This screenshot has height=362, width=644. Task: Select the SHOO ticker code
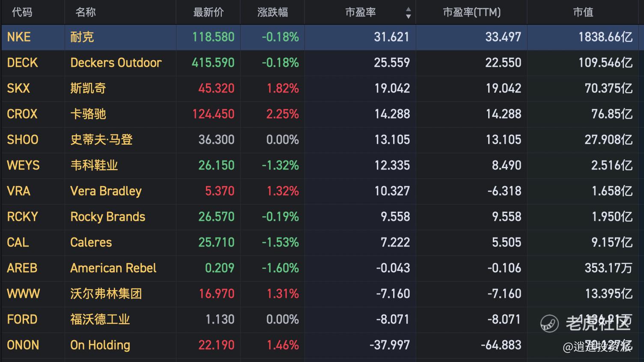[x=23, y=140]
